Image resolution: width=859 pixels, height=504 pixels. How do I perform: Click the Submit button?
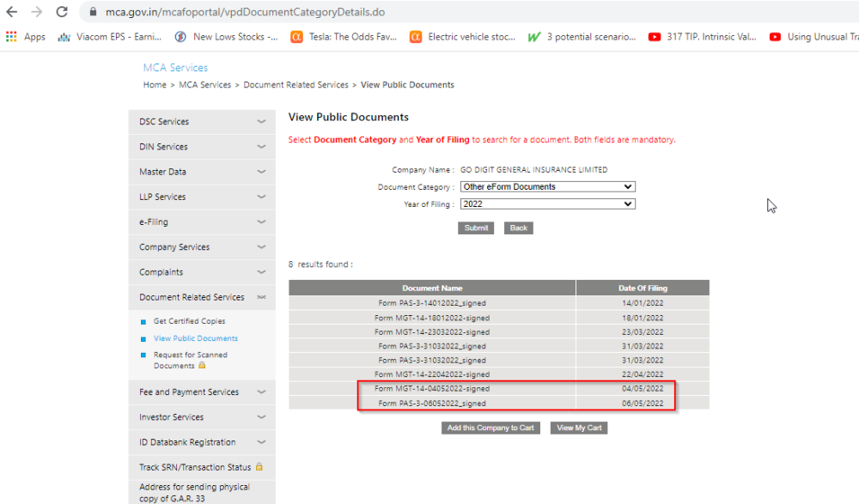click(476, 228)
